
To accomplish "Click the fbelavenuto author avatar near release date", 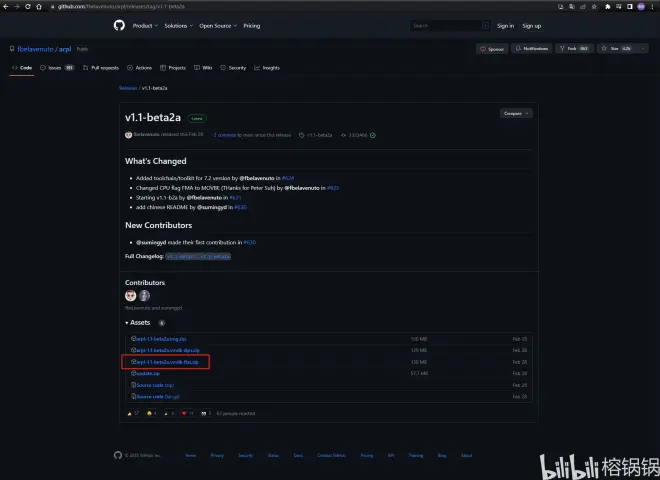I will tap(128, 135).
